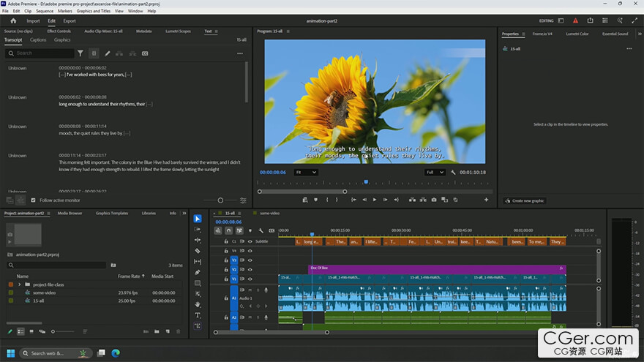This screenshot has width=644, height=362.
Task: Select the Type tool
Action: pyautogui.click(x=198, y=315)
